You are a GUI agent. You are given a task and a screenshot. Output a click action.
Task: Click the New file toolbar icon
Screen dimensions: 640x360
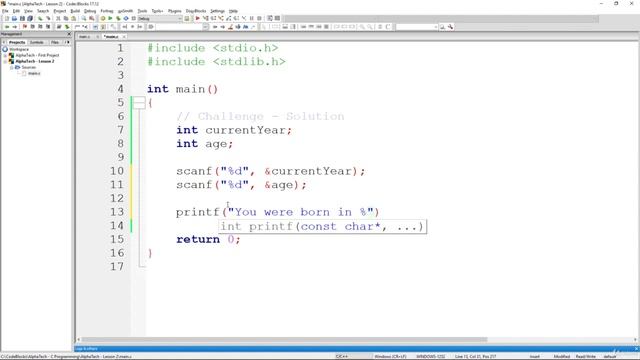point(7,18)
